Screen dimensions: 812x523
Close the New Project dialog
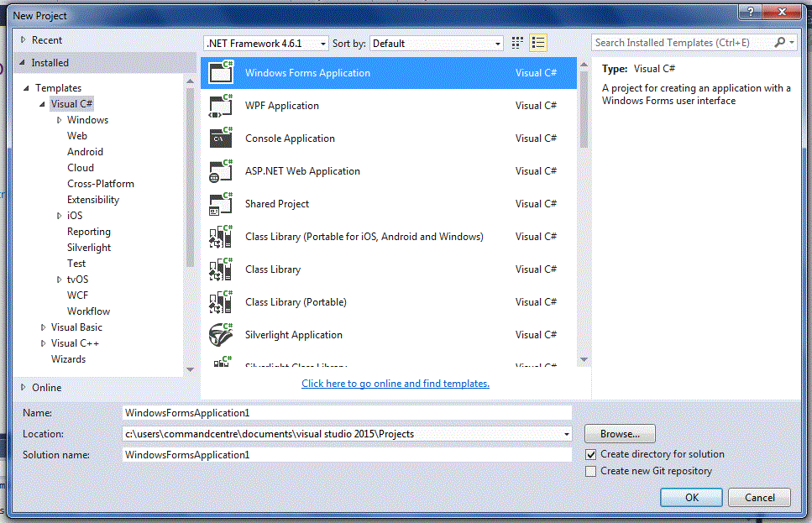(x=782, y=11)
